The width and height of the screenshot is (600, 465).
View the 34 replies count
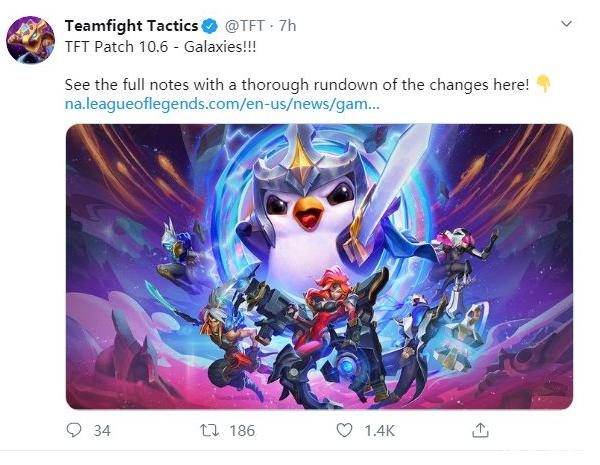coord(102,431)
